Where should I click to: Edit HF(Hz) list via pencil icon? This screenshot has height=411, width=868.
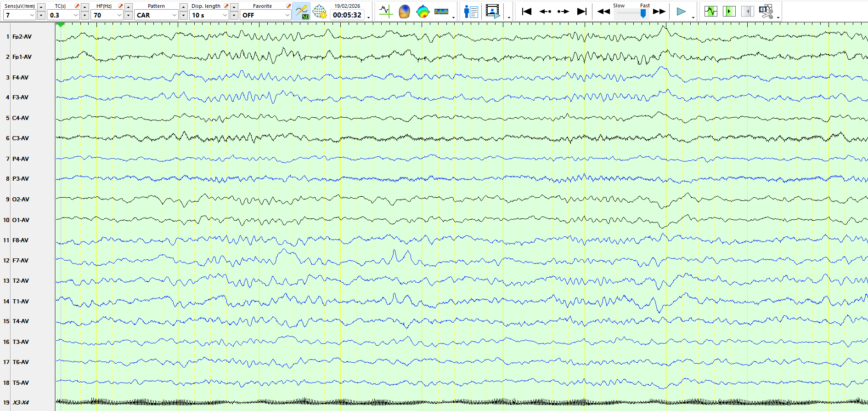[120, 6]
